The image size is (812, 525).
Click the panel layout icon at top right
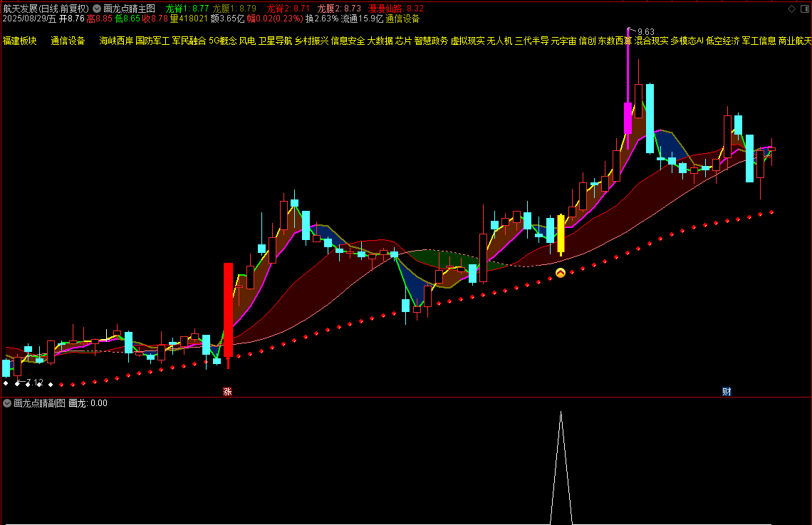click(x=805, y=9)
